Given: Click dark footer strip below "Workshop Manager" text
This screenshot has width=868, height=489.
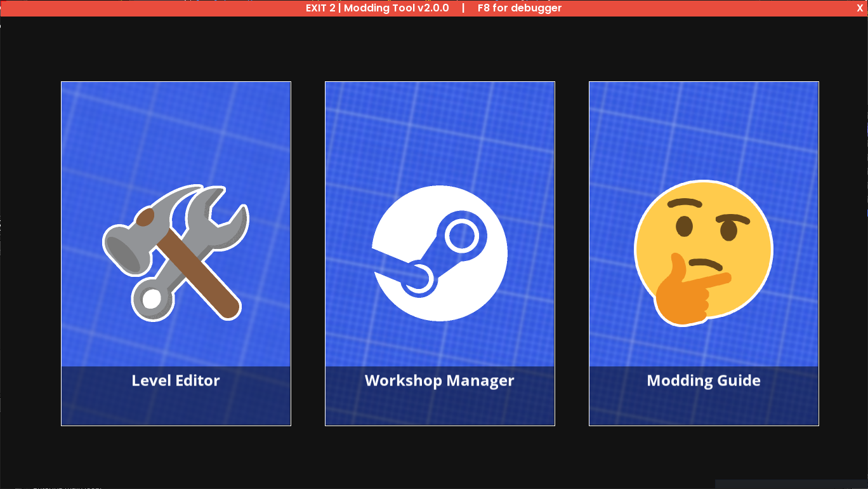Looking at the screenshot, I should pos(440,410).
